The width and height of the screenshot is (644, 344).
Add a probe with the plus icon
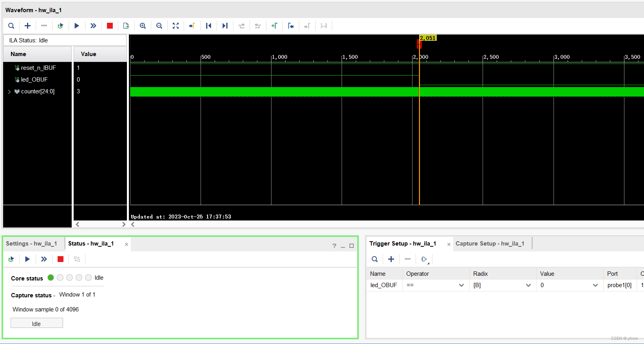(27, 26)
